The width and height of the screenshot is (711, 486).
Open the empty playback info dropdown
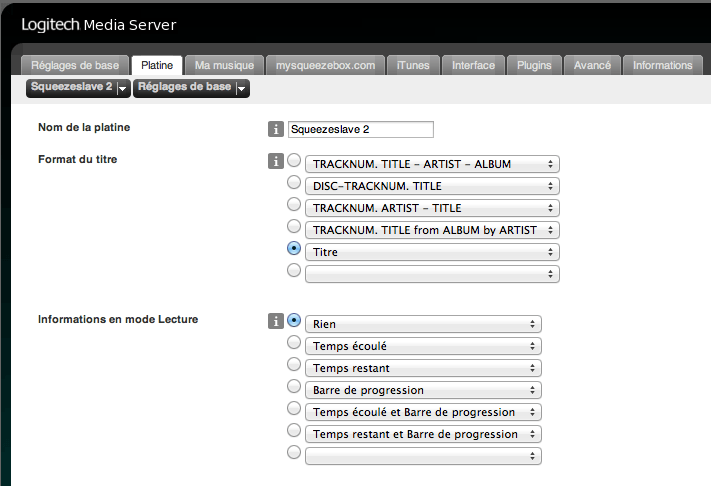[423, 456]
